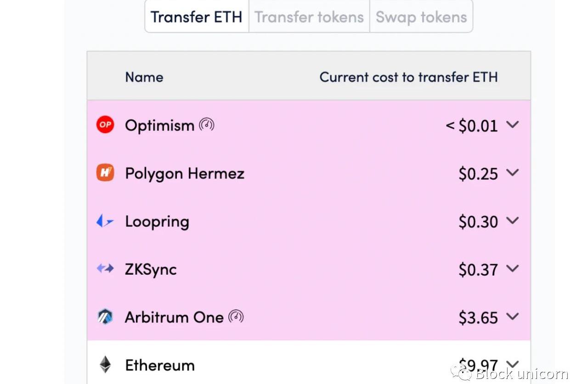Click the gauge icon beside Optimism

(x=207, y=124)
